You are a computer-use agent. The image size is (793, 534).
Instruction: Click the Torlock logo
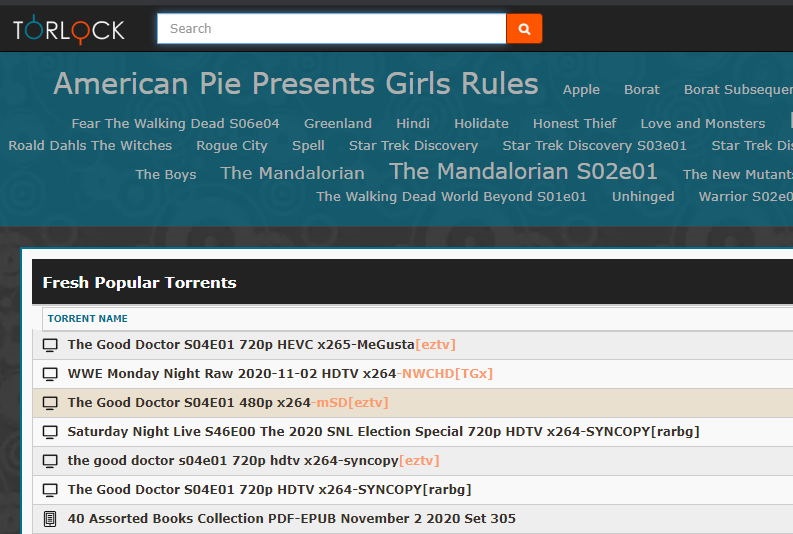pos(69,29)
